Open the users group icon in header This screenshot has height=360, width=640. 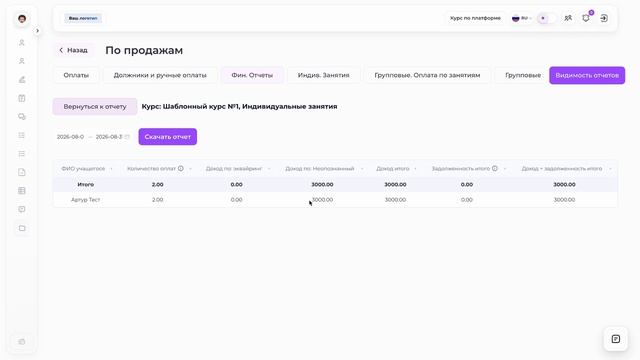pyautogui.click(x=568, y=18)
